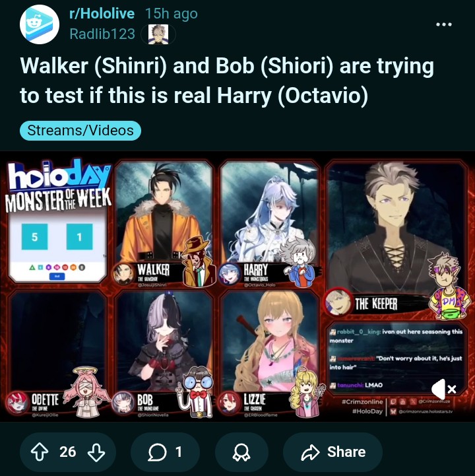This screenshot has height=476, width=475.
Task: Click the Holoday Monster of the Week logo
Action: pyautogui.click(x=58, y=185)
